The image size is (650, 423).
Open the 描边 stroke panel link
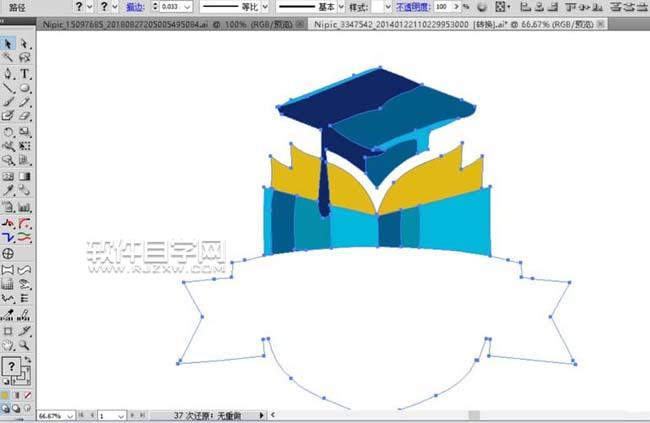(135, 7)
